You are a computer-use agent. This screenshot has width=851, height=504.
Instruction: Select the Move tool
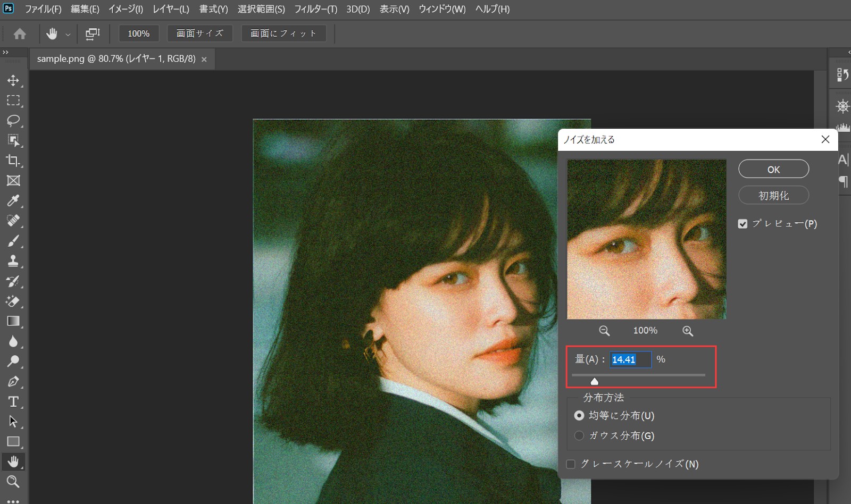coord(13,81)
